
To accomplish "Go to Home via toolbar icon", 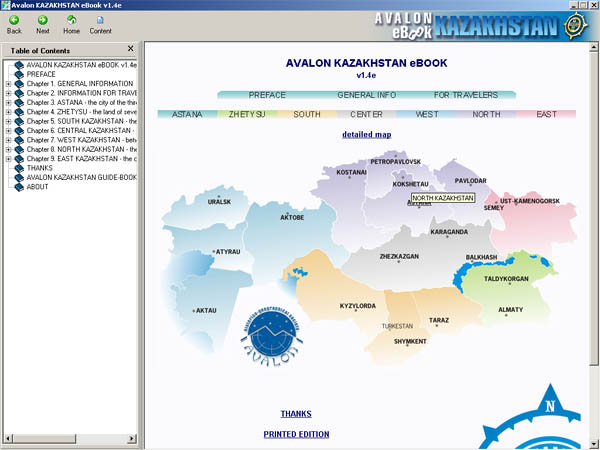I will click(x=71, y=20).
